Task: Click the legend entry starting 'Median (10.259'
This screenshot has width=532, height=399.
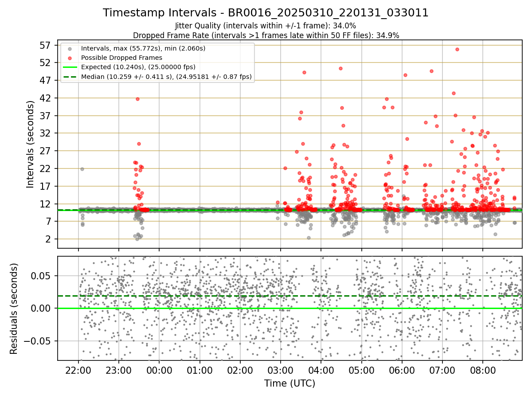Action: pyautogui.click(x=166, y=77)
